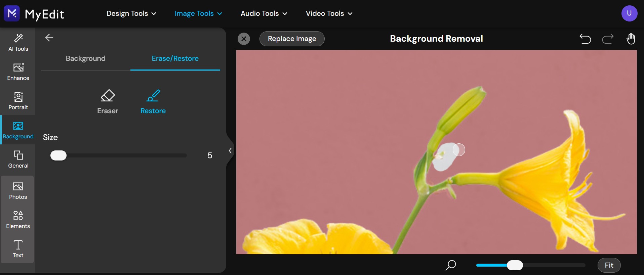Image resolution: width=644 pixels, height=275 pixels.
Task: Click the brush Size slider handle
Action: pyautogui.click(x=58, y=155)
